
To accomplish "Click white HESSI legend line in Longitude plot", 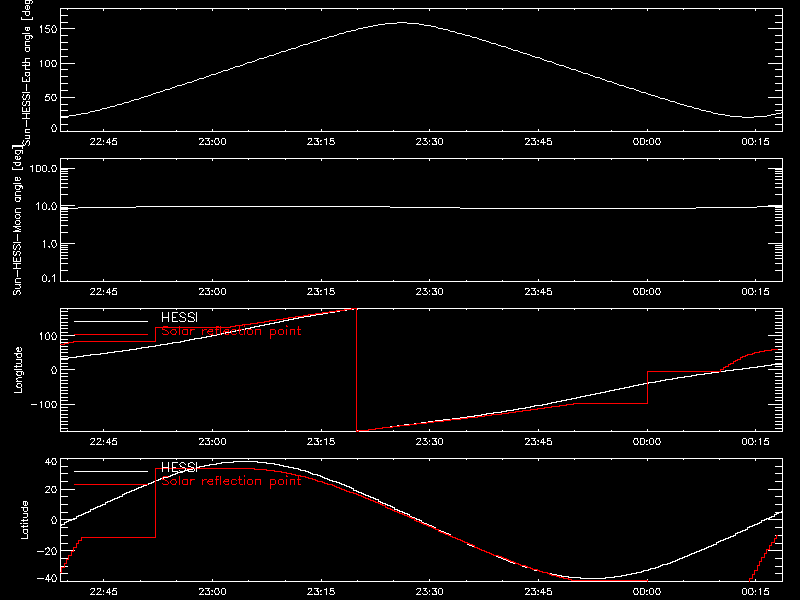I will click(x=111, y=321).
